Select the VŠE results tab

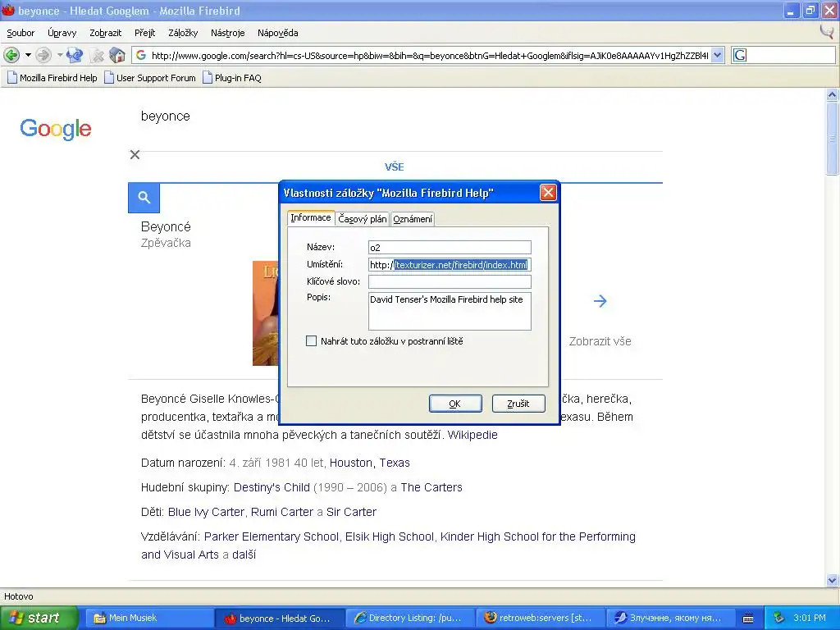[395, 167]
